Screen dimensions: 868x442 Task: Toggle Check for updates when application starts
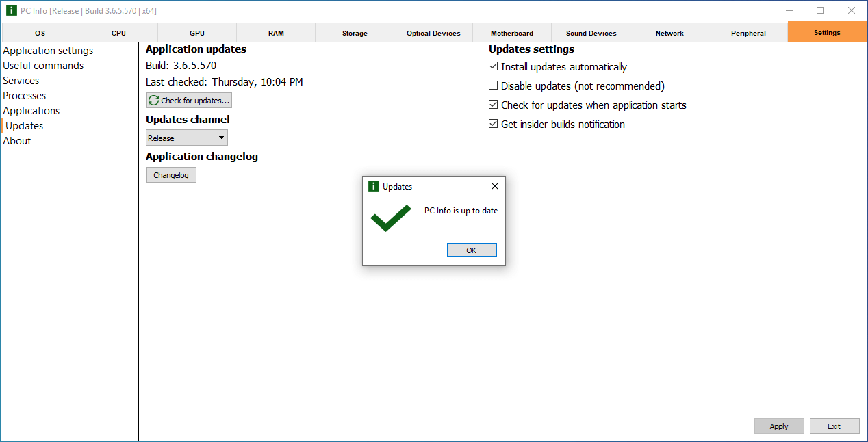tap(493, 105)
